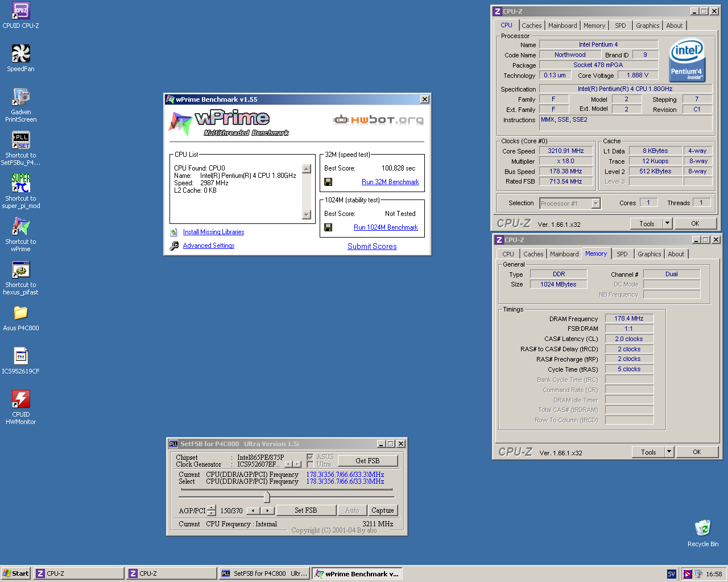Click OK in top CPU-Z window

click(695, 223)
